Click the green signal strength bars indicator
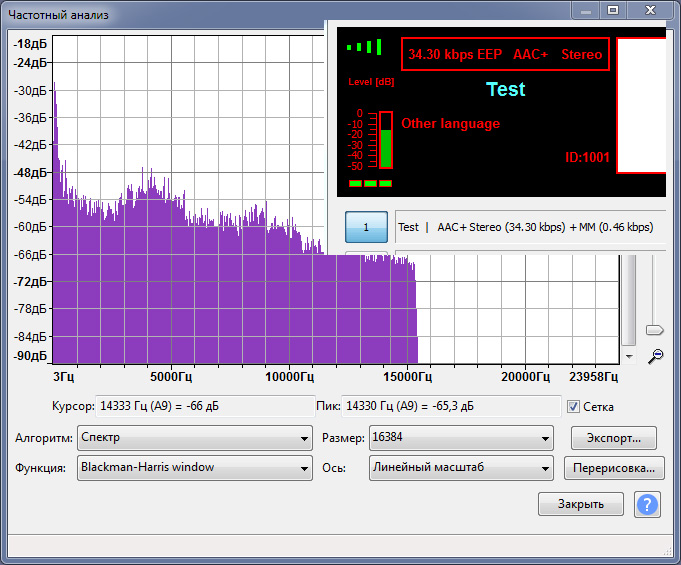The height and width of the screenshot is (565, 681). [x=364, y=47]
